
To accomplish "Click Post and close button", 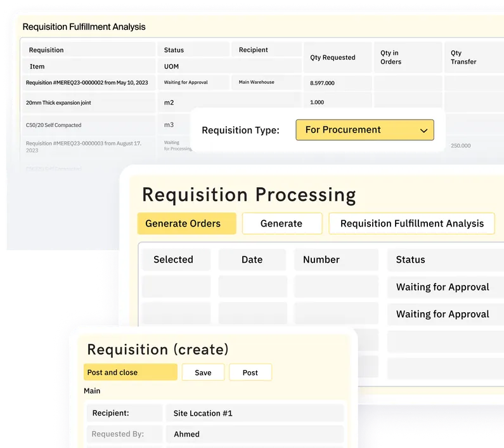I will [x=131, y=372].
